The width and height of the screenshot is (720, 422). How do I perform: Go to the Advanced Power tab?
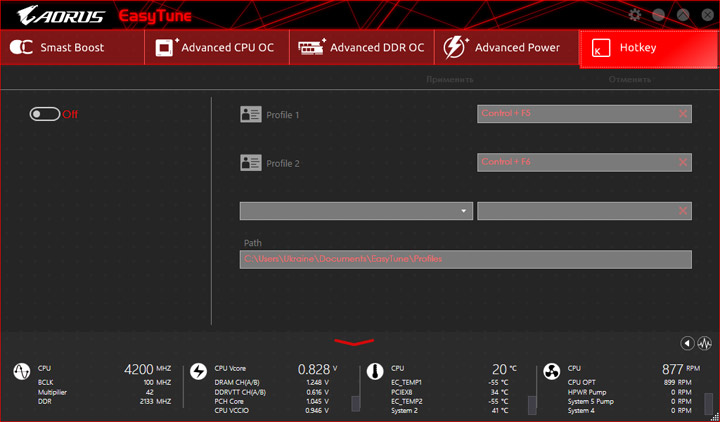506,47
